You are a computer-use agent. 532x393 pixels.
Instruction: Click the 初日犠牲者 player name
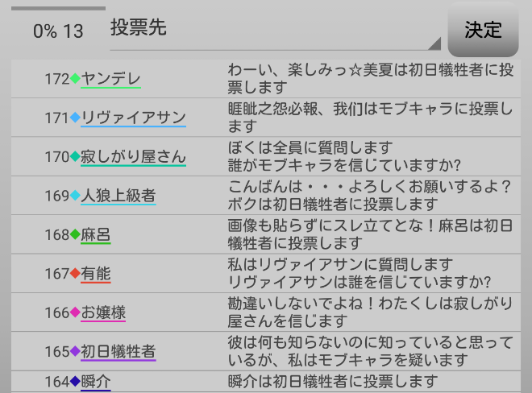point(118,351)
